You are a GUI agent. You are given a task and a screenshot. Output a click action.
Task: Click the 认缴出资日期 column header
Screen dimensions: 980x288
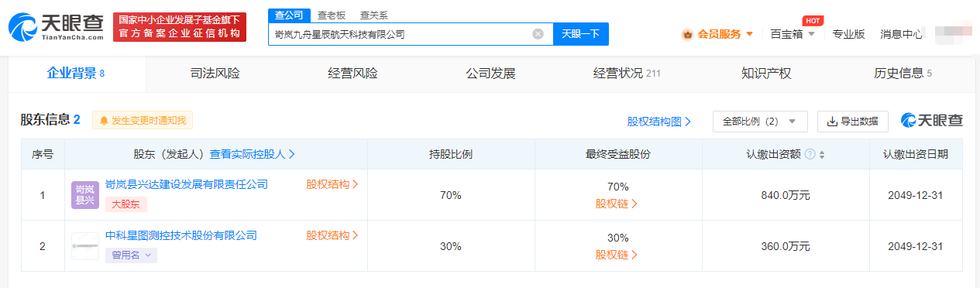(915, 154)
